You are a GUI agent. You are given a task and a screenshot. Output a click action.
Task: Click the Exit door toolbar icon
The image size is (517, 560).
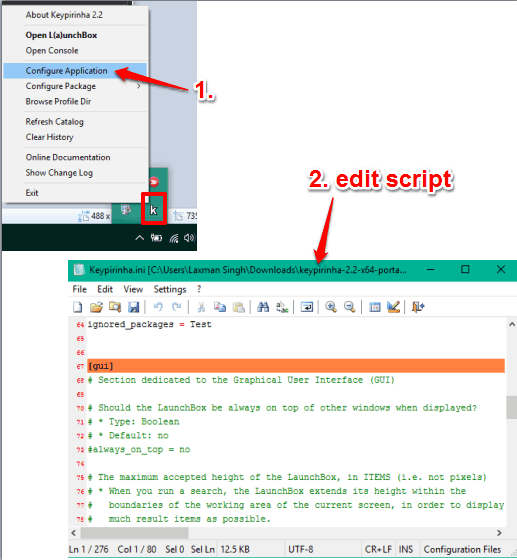click(x=418, y=307)
